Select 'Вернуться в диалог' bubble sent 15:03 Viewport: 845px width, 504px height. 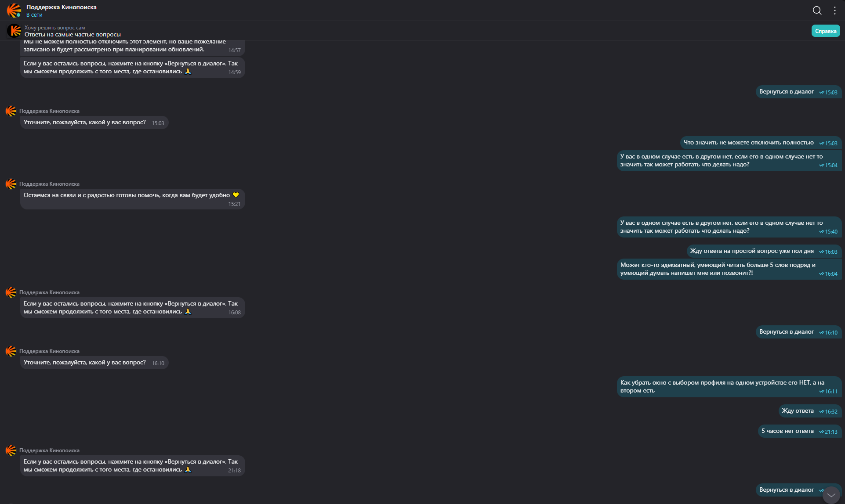point(787,92)
